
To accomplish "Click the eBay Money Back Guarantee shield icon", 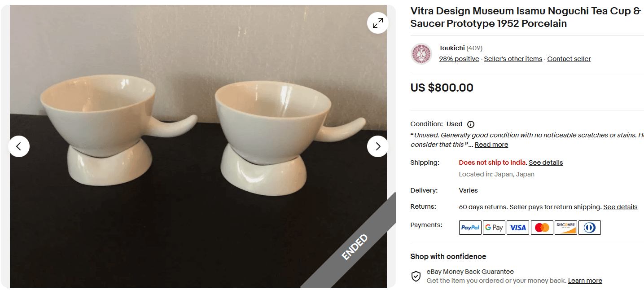I will click(416, 276).
